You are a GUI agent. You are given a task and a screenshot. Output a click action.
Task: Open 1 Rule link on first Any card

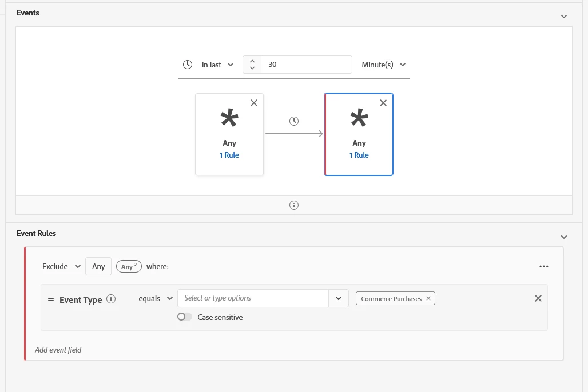coord(229,155)
